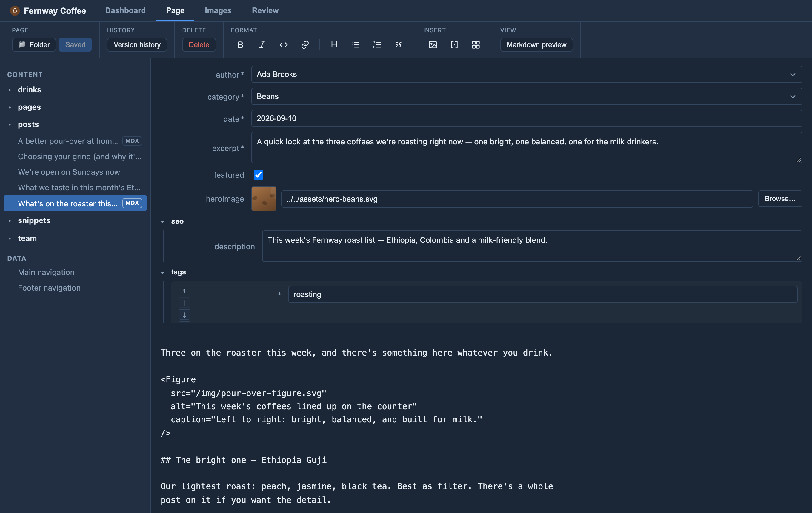Insert an image
812x513 pixels.
433,44
